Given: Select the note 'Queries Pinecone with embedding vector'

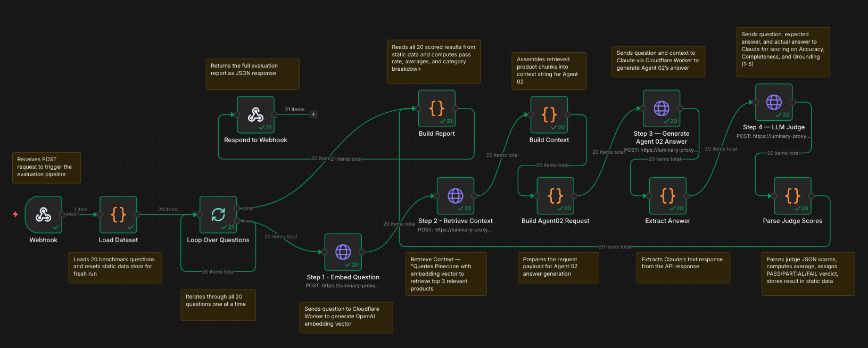Looking at the screenshot, I should [446, 274].
